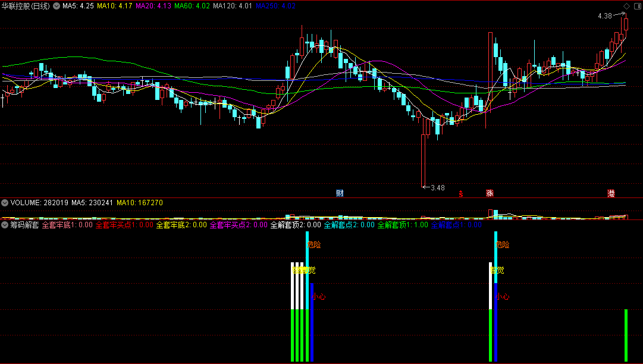Click the tall red limit-up candle
The image size is (643, 364).
pyautogui.click(x=491, y=65)
